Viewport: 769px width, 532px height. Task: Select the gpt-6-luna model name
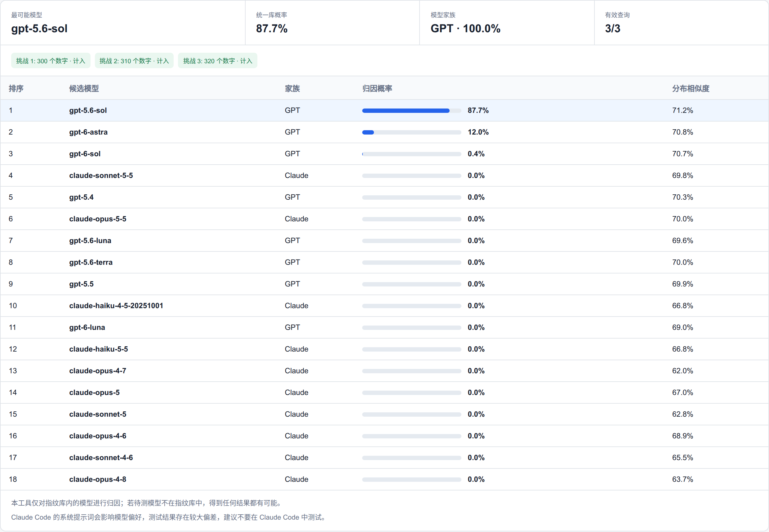coord(87,327)
